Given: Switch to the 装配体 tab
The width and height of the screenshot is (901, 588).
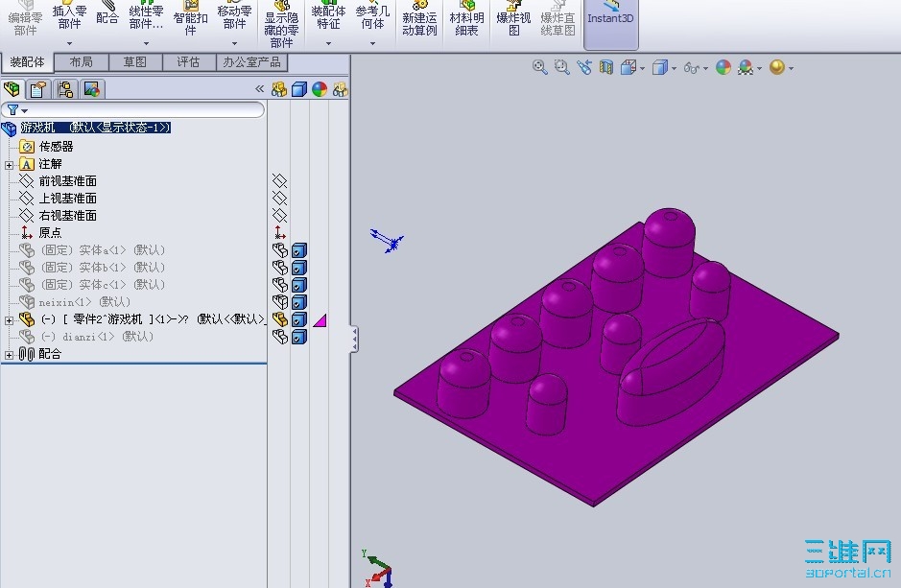Looking at the screenshot, I should pyautogui.click(x=27, y=62).
